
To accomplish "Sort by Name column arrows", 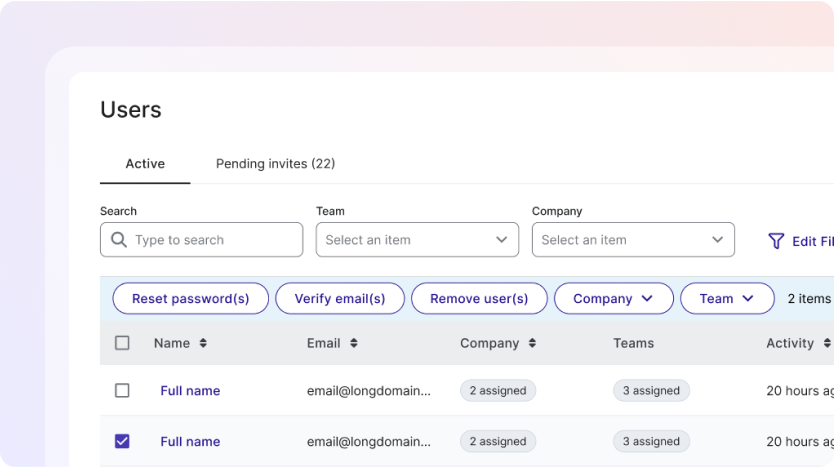I will point(203,343).
